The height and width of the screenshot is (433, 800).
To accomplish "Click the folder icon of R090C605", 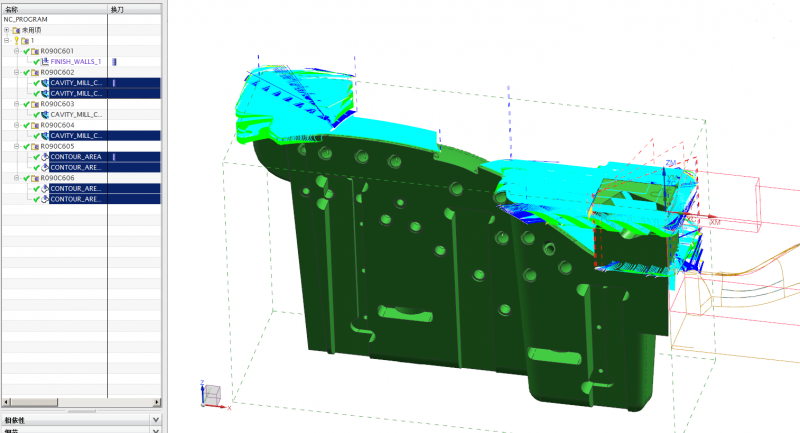I will (x=35, y=146).
